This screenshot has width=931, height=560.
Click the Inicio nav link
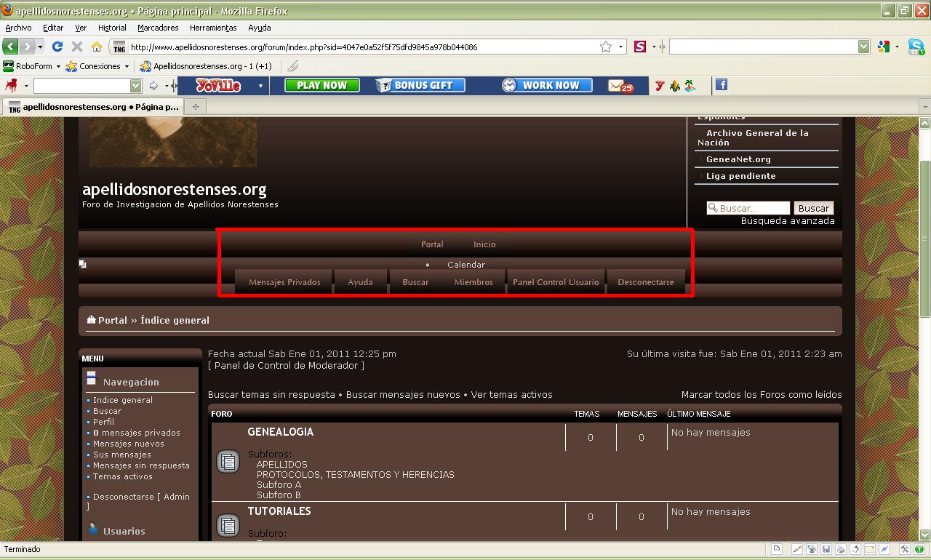click(484, 244)
